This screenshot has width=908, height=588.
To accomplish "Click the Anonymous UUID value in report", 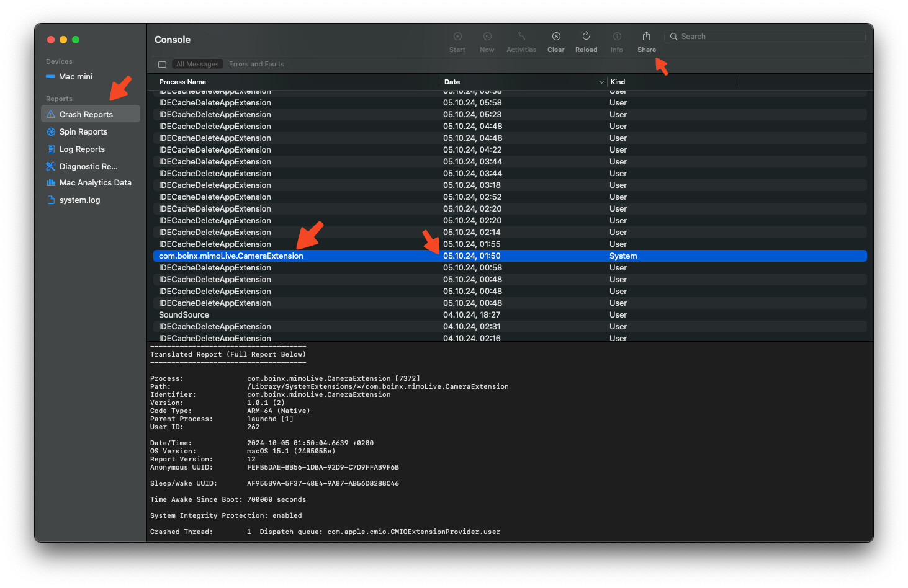I will pyautogui.click(x=323, y=468).
